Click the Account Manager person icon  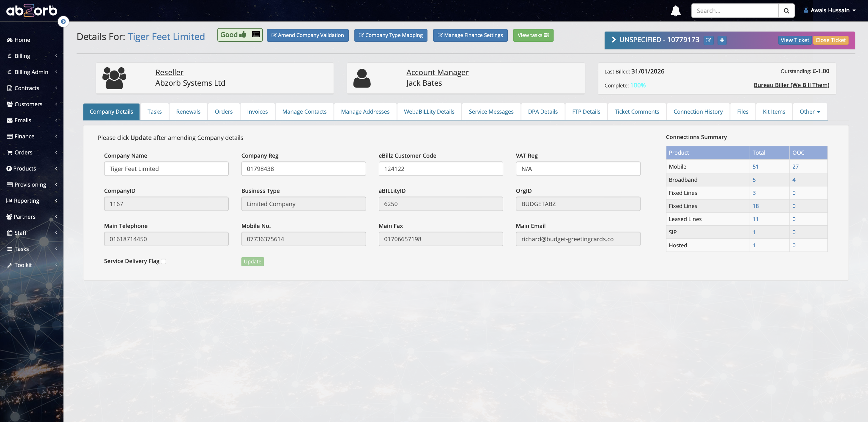click(x=361, y=78)
